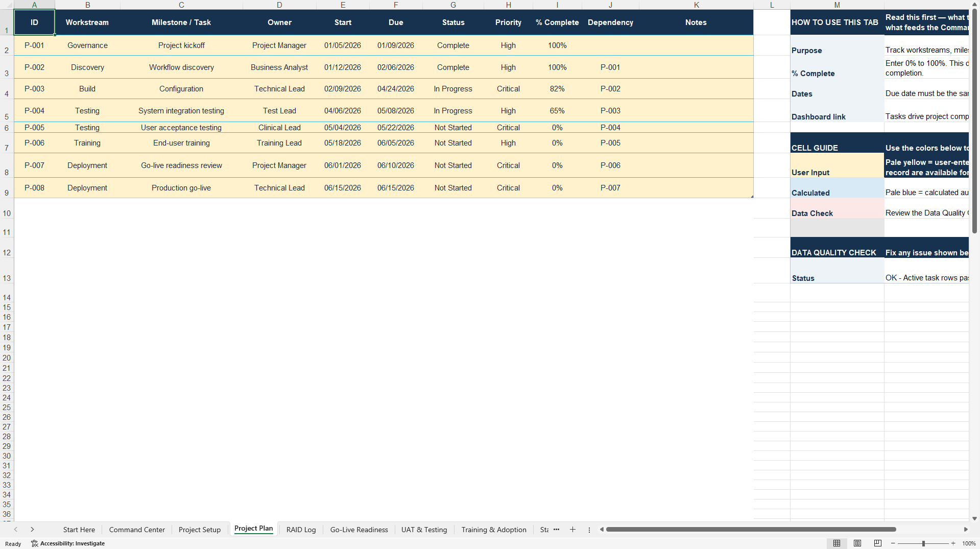Click the DATA QUALITY CHECK heading
Viewport: 980px width, 549px height.
coord(837,248)
